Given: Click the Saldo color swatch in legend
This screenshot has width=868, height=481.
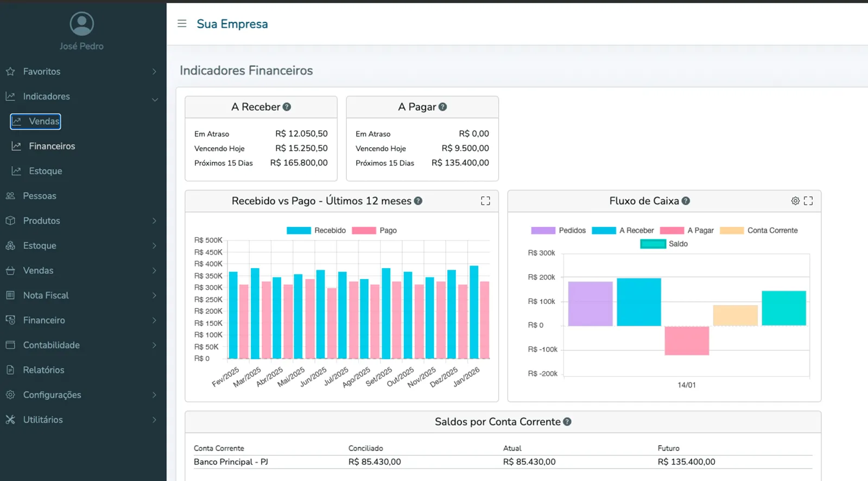Looking at the screenshot, I should click(653, 244).
